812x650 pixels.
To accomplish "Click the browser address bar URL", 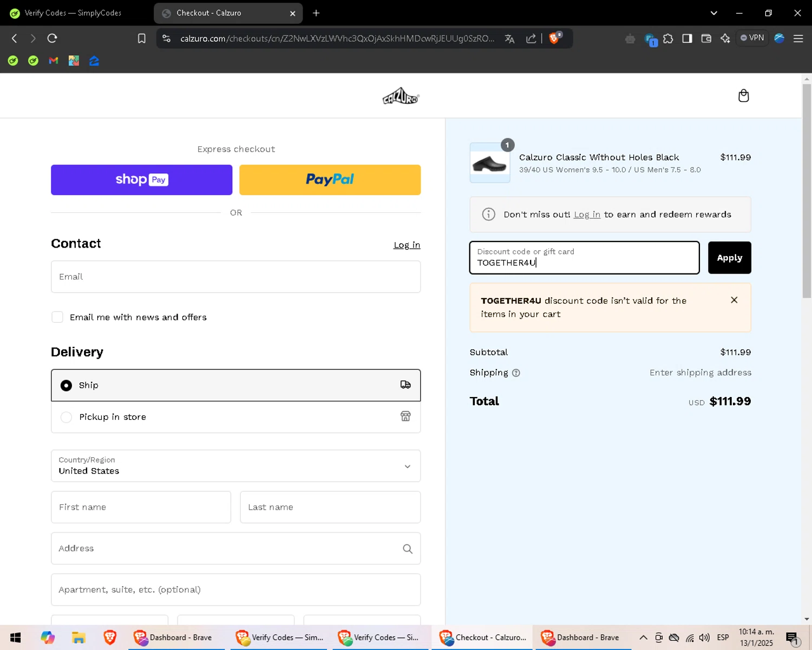I will tap(337, 38).
